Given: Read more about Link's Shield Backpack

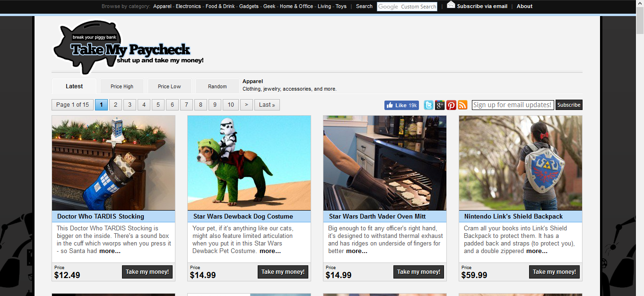Looking at the screenshot, I should 537,251.
